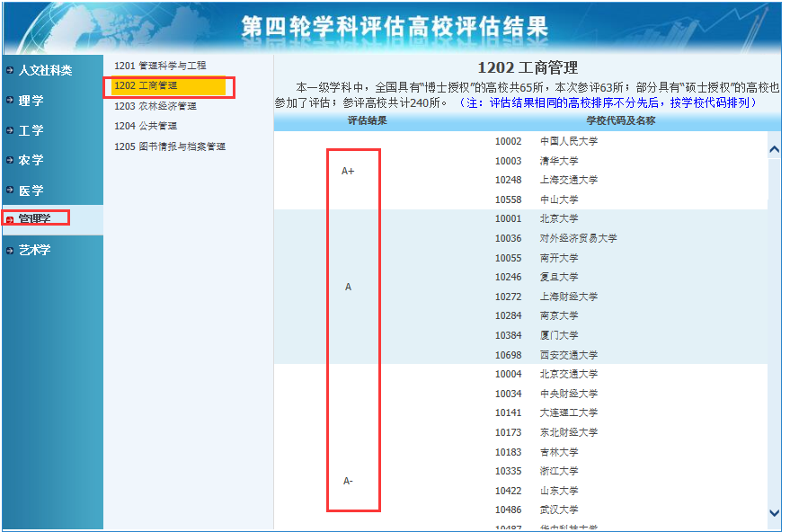Open the 理学 category

coord(31,101)
